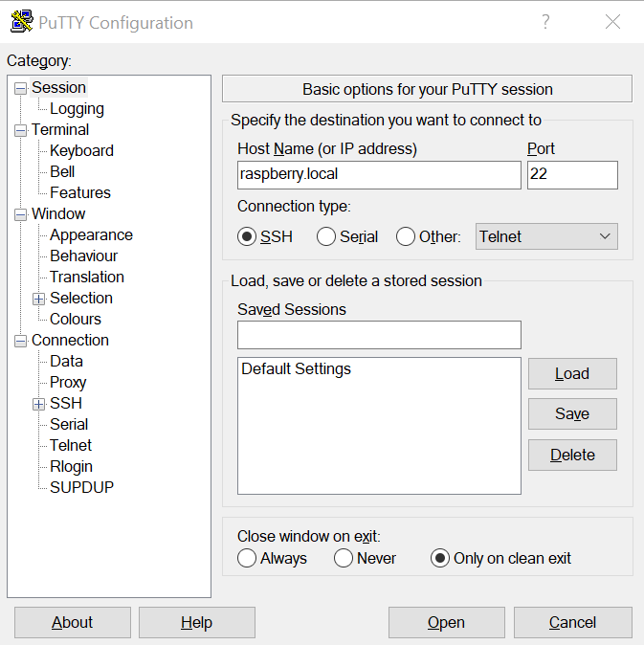Expand the SSH tree node
This screenshot has width=644, height=645.
(39, 404)
